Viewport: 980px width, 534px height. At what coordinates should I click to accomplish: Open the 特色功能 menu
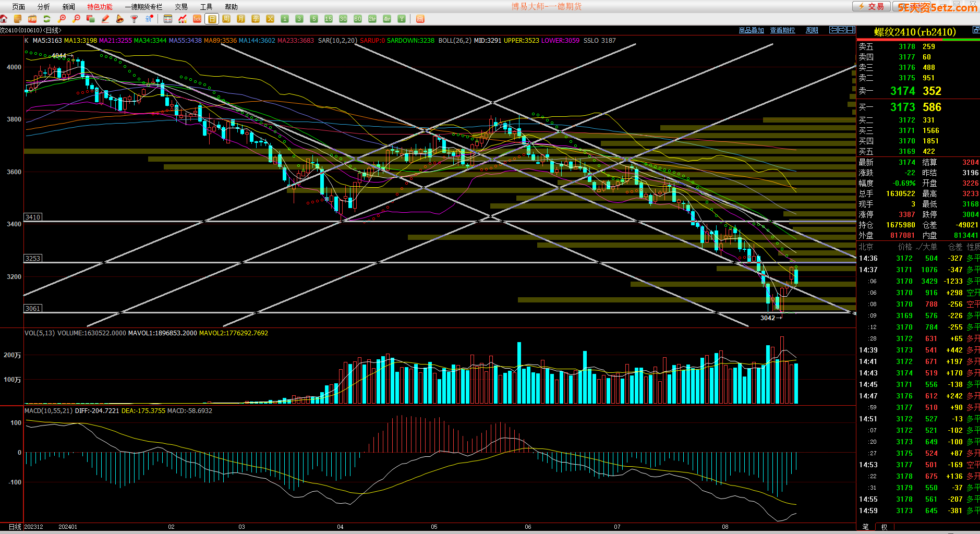point(100,7)
